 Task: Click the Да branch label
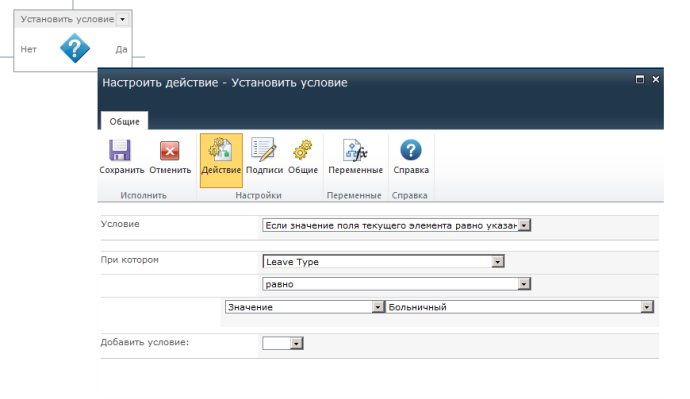121,49
